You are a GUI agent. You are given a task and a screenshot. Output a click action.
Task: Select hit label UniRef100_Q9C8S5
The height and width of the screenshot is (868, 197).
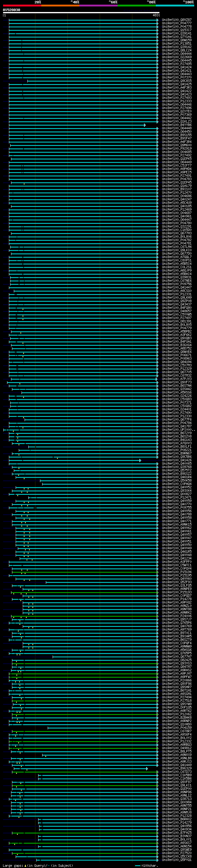[x=176, y=81]
